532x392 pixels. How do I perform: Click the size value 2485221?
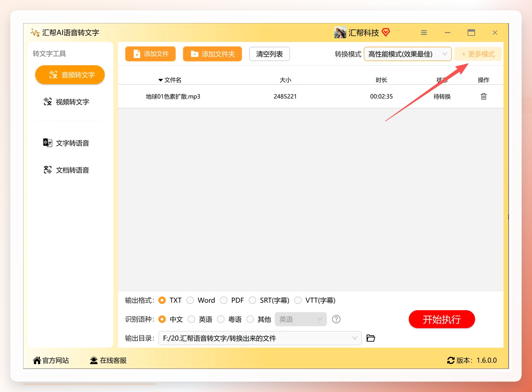(285, 96)
